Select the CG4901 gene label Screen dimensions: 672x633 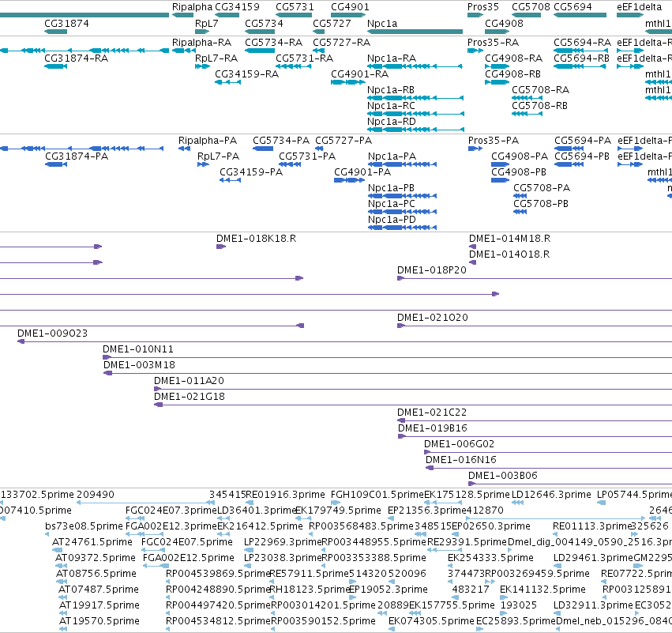coord(350,7)
